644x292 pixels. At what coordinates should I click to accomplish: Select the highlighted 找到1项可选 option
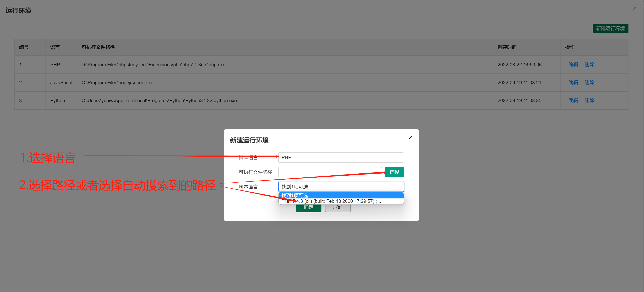[x=341, y=195]
